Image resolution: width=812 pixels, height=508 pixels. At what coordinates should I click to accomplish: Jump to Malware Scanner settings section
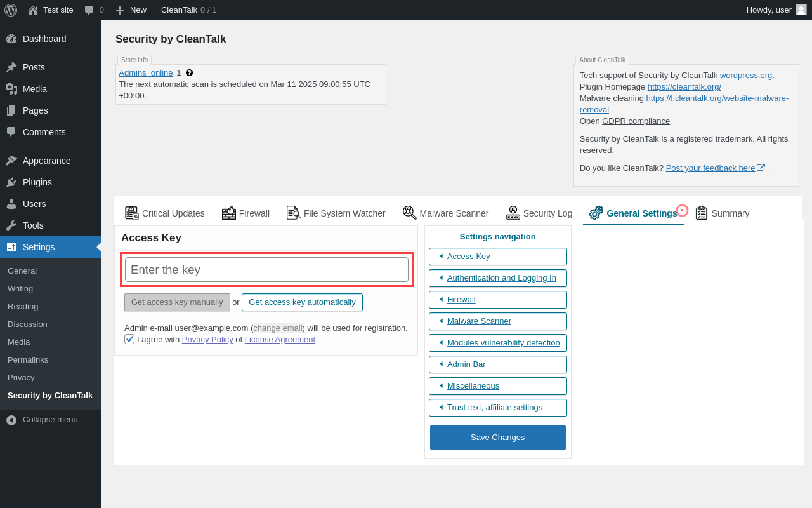(498, 321)
